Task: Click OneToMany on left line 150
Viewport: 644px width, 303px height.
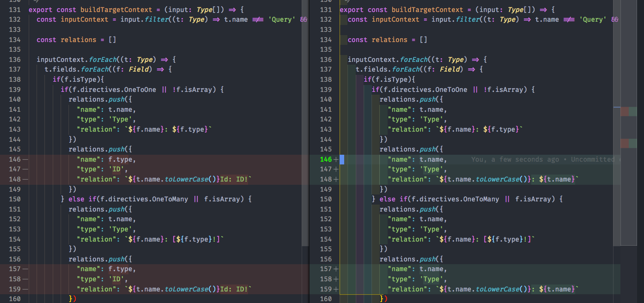Action: 170,199
